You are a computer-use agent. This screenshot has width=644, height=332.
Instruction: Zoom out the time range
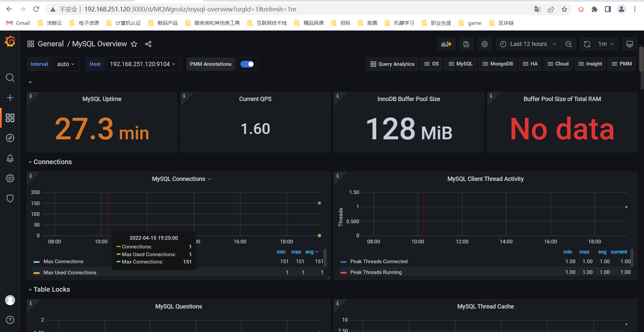569,44
